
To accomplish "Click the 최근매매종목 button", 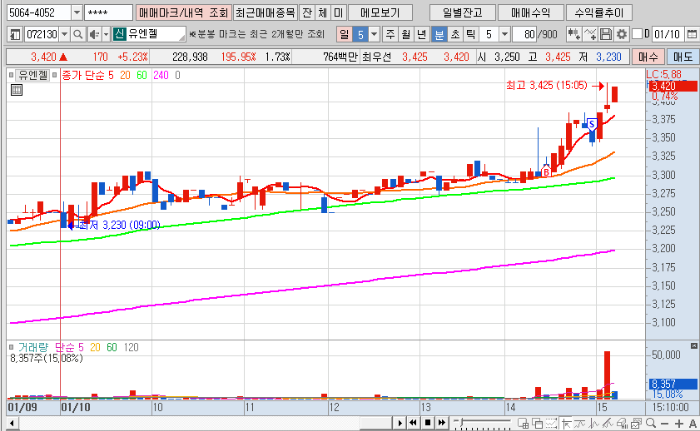I will click(x=265, y=13).
